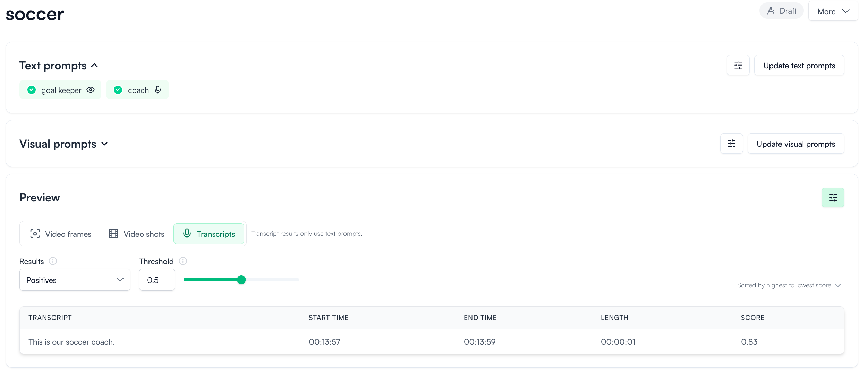Switch to the Video shots tab
The image size is (868, 373).
(136, 234)
